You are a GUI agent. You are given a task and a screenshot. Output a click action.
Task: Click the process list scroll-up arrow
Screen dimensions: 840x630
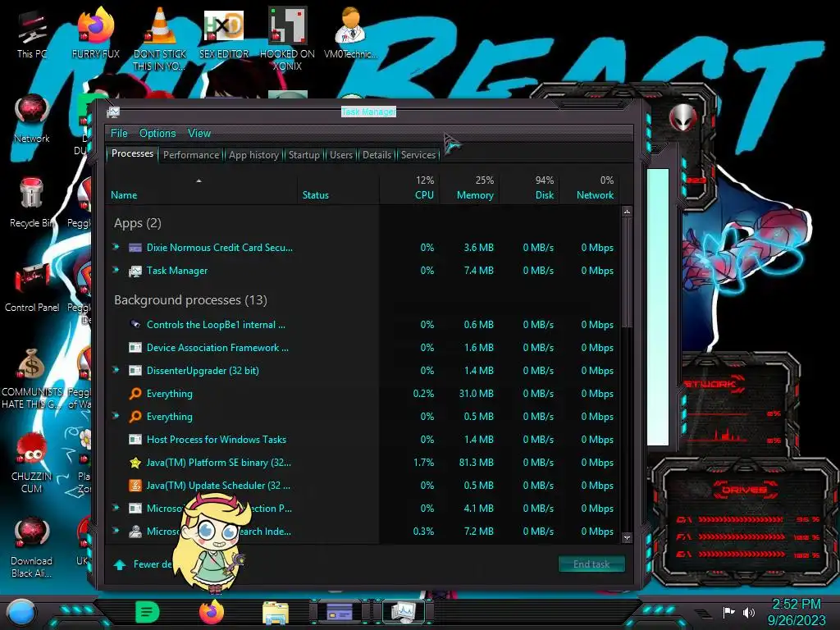click(x=627, y=212)
